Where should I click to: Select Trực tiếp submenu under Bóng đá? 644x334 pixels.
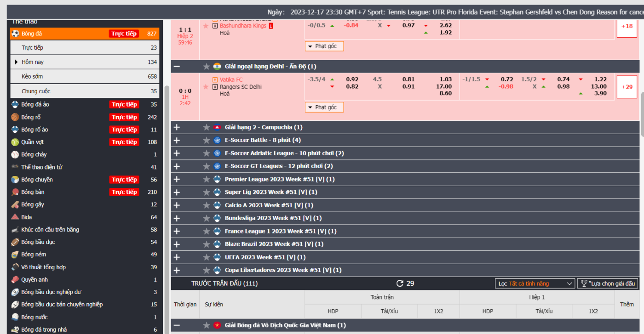click(x=85, y=47)
